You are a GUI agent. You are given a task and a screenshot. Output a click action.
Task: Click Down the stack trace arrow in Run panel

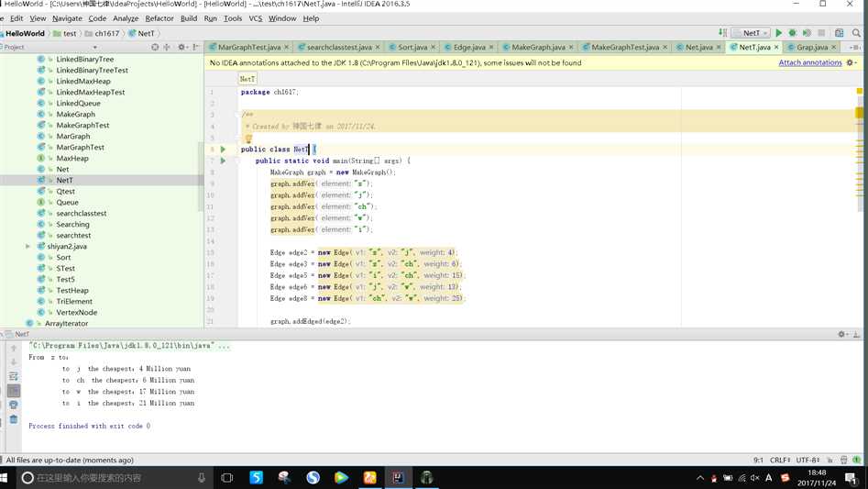[x=14, y=362]
